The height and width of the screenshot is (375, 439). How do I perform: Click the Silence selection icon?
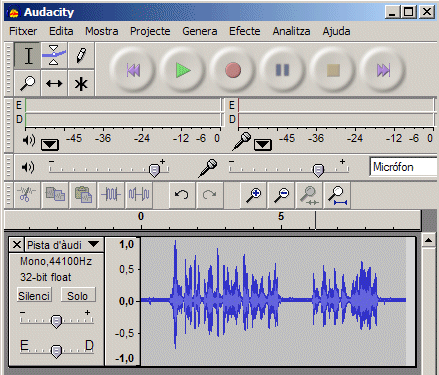(x=139, y=194)
